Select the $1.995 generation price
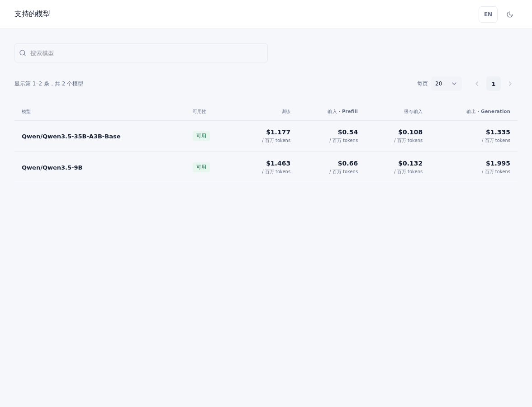The width and height of the screenshot is (532, 407). (498, 164)
